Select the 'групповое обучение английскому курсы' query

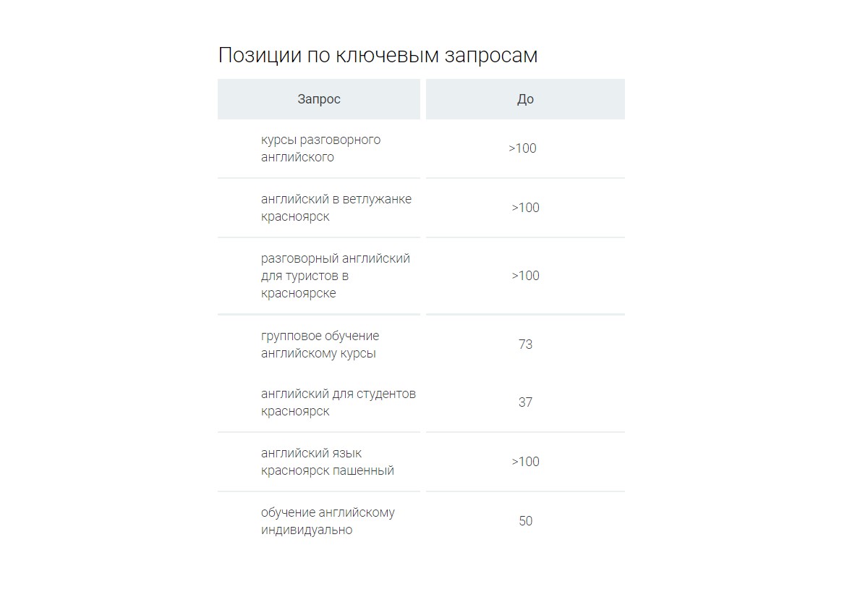320,344
